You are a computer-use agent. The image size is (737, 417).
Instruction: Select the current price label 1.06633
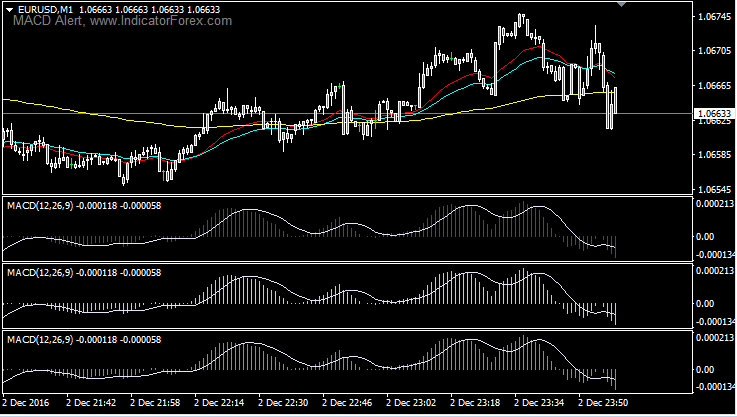point(714,114)
